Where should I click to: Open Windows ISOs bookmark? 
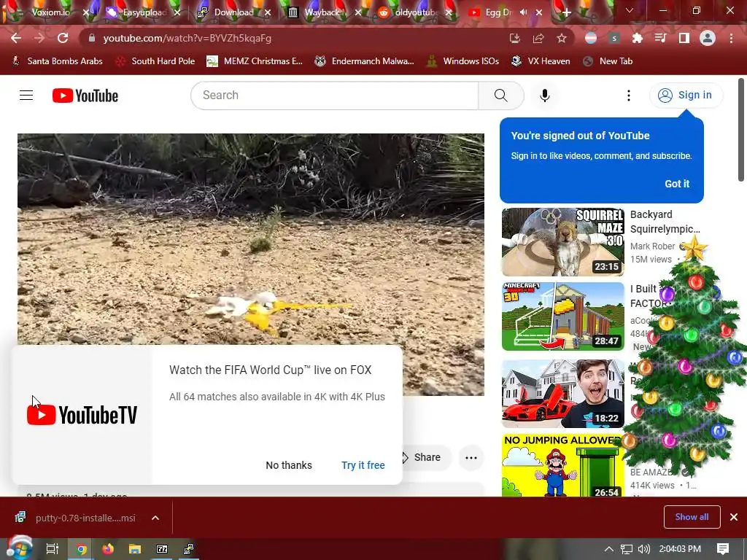coord(462,61)
